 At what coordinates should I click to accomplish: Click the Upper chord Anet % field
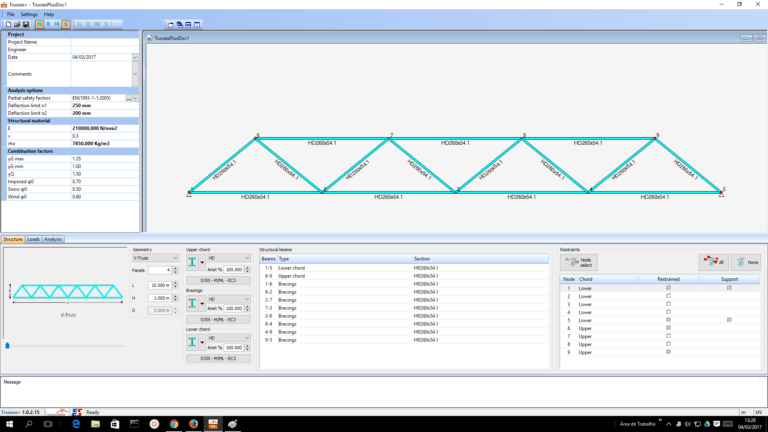[234, 269]
